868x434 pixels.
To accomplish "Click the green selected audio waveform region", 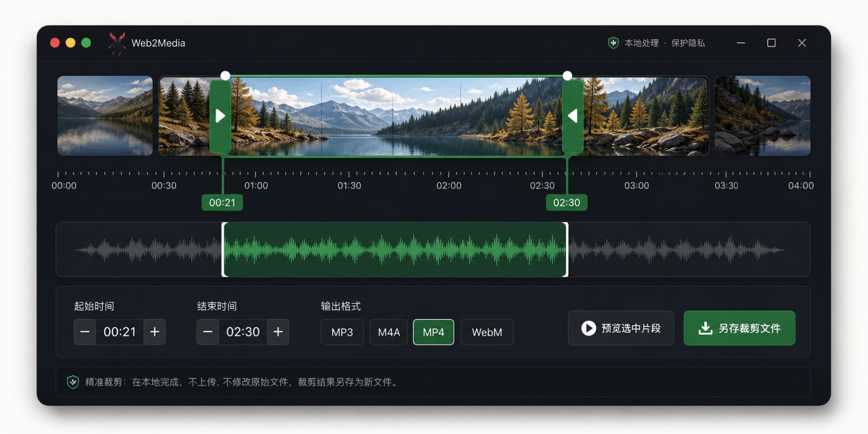I will coord(395,250).
